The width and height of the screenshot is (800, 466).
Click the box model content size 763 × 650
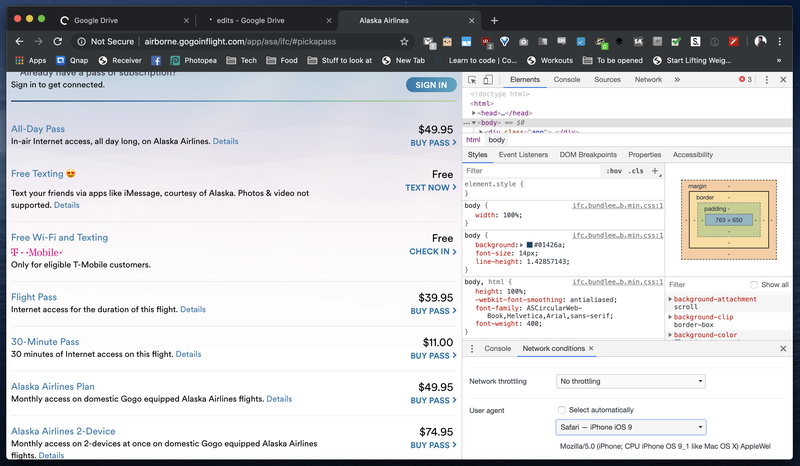(x=729, y=220)
